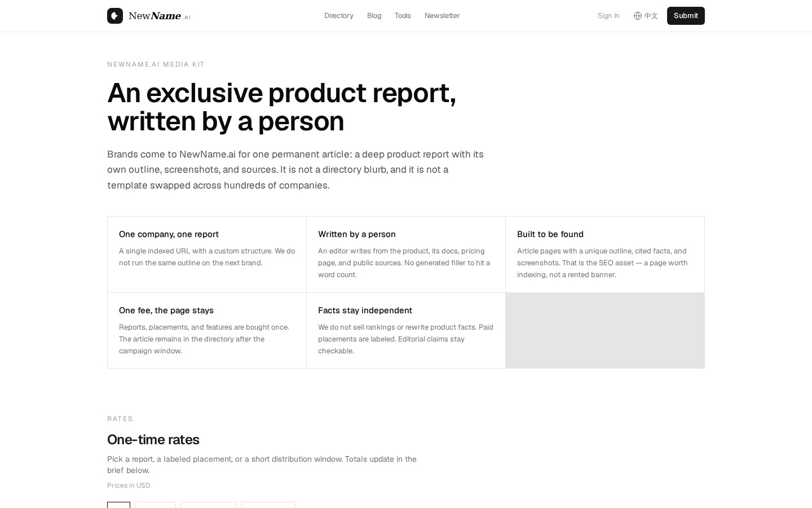Viewport: 812px width, 508px height.
Task: Click the 'Facts stay independent' heading
Action: 365,310
